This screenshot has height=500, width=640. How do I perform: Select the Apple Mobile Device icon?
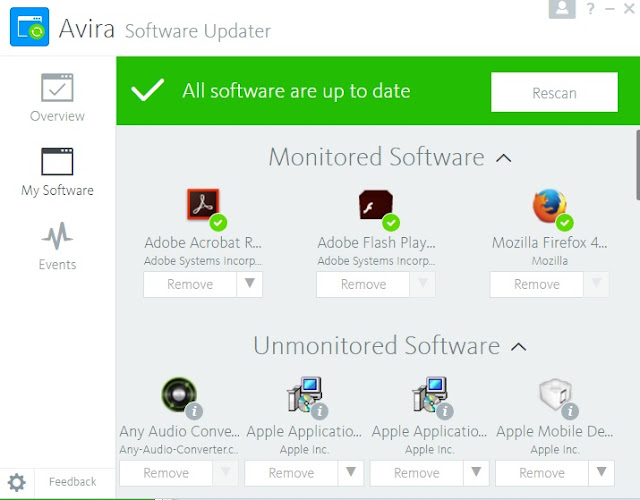(x=555, y=394)
